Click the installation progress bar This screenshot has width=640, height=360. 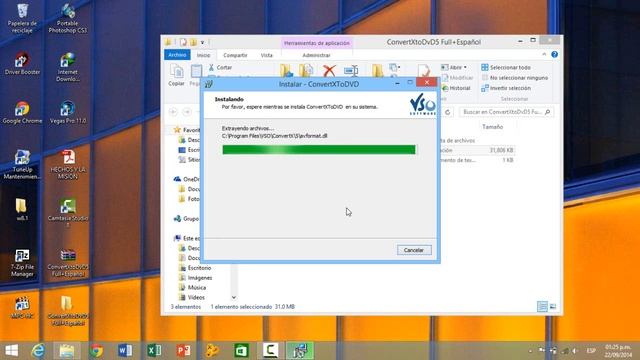[x=319, y=150]
